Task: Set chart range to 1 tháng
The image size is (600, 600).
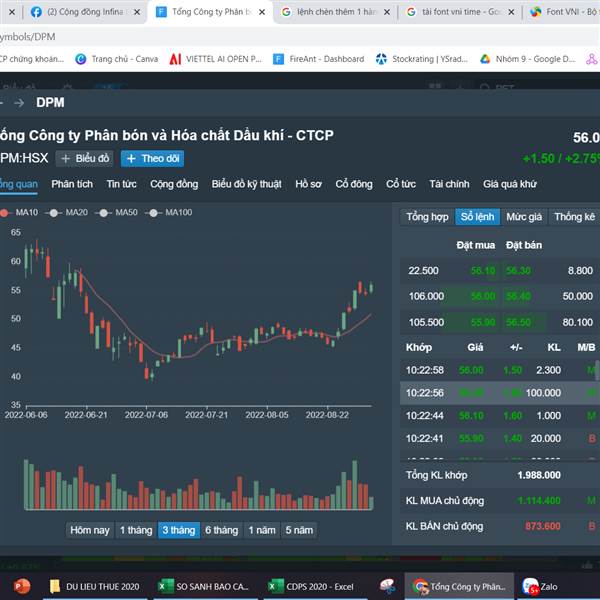Action: 136,530
